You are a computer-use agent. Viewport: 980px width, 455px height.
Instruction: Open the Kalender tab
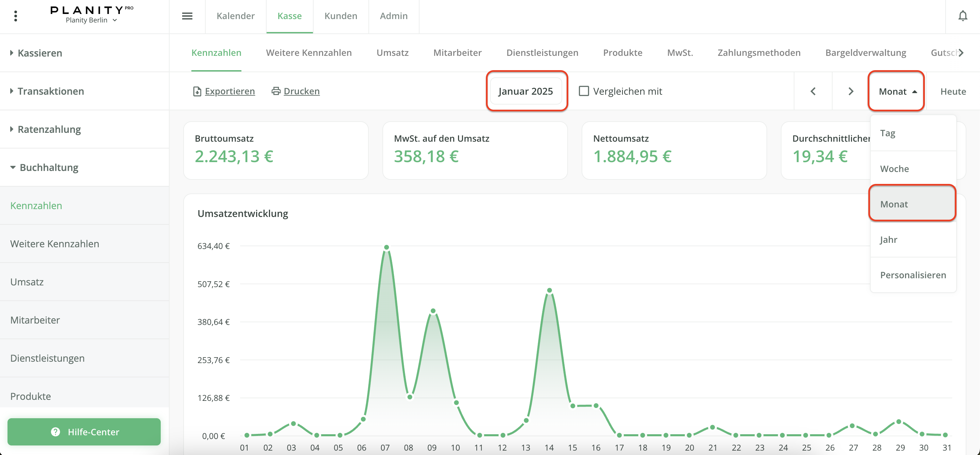pos(236,16)
